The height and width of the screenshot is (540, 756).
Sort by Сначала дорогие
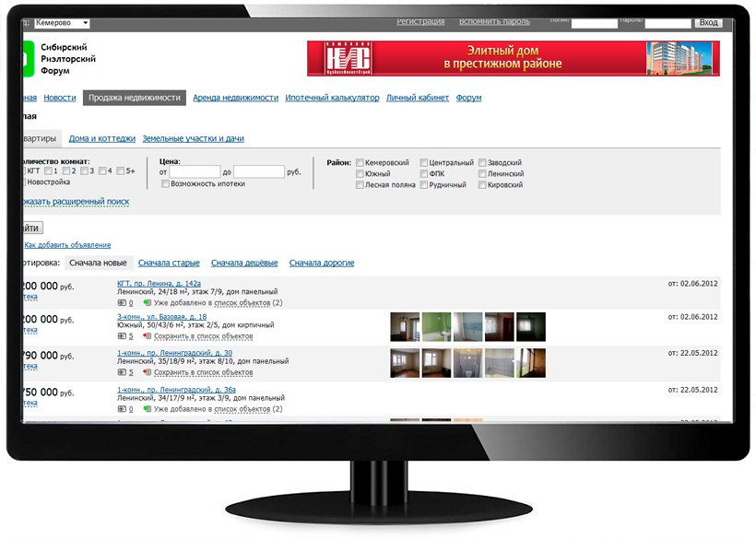click(x=322, y=263)
